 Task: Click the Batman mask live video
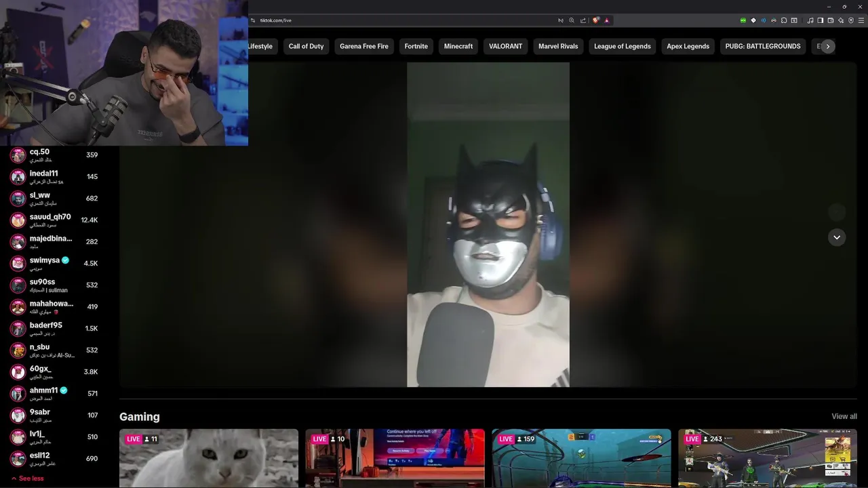click(x=488, y=225)
